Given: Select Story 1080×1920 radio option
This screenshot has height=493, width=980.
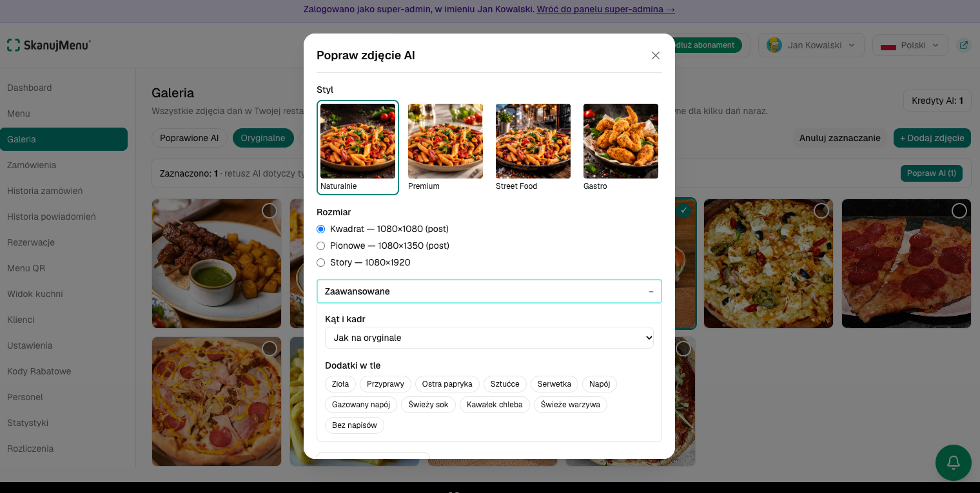Looking at the screenshot, I should pos(321,262).
